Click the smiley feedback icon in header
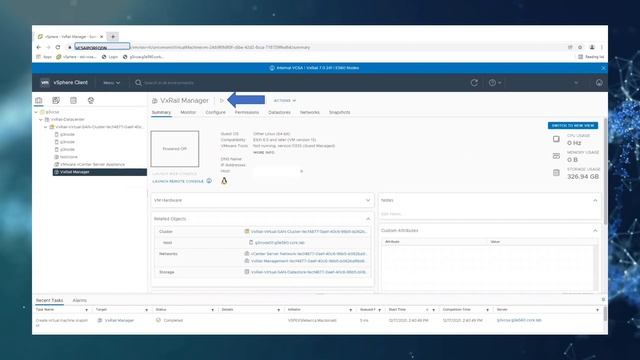This screenshot has height=360, width=640. [x=599, y=82]
